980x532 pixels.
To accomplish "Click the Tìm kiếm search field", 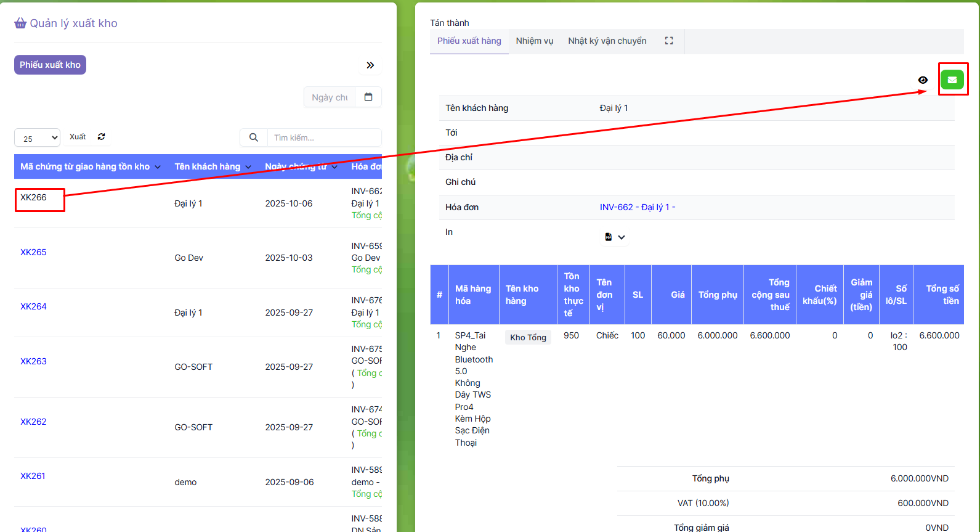I will click(x=323, y=137).
